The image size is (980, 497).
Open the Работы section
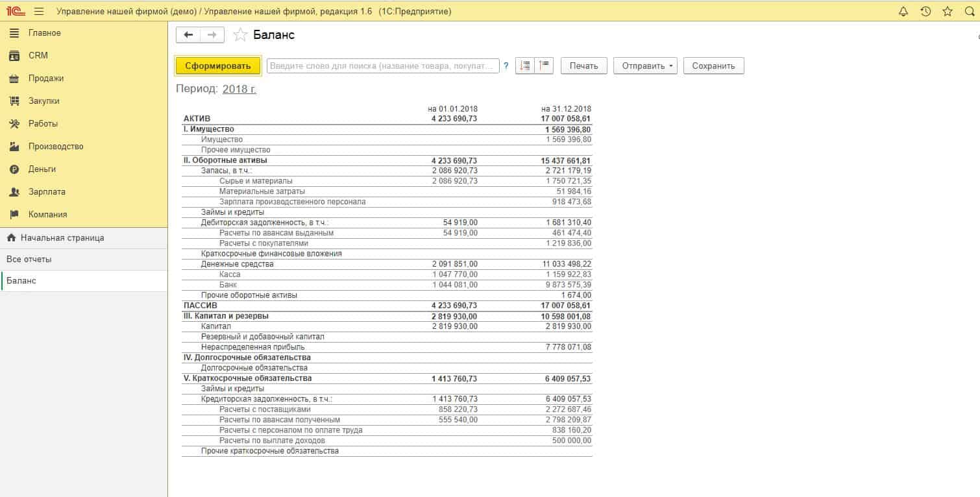point(43,124)
